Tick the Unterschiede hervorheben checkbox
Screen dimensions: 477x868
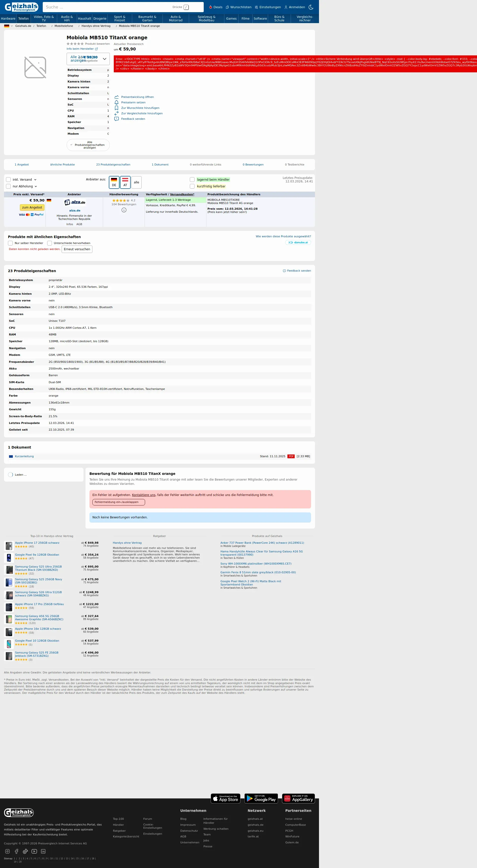[49, 243]
